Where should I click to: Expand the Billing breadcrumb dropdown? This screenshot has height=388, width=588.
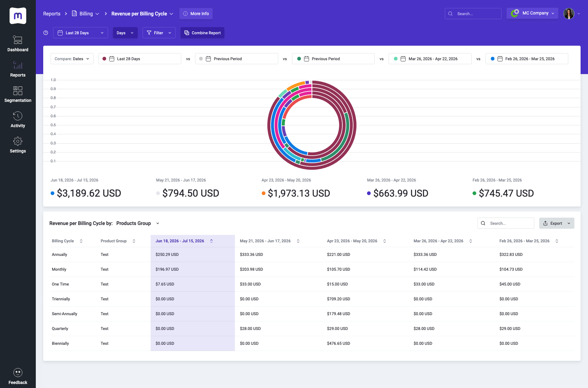(x=97, y=14)
